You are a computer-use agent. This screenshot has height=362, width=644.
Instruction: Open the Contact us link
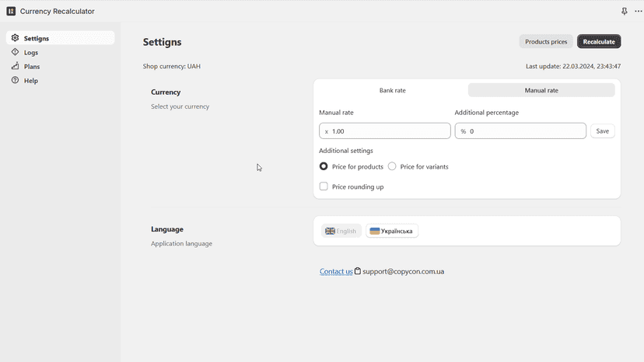point(336,271)
